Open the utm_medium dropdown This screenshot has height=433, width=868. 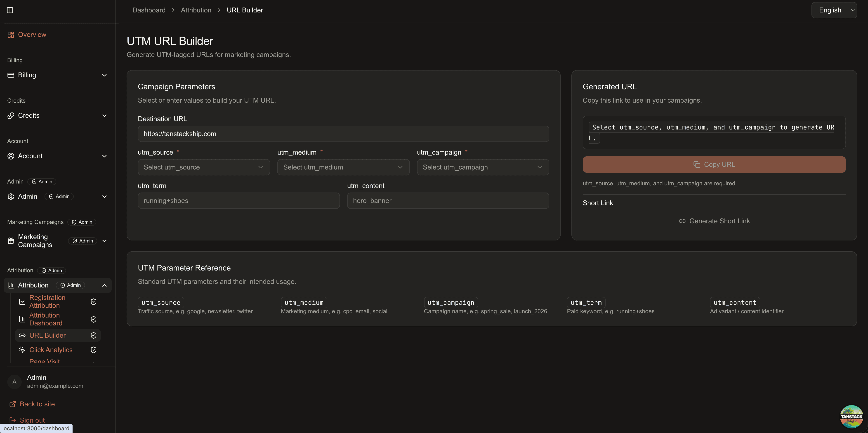tap(343, 167)
